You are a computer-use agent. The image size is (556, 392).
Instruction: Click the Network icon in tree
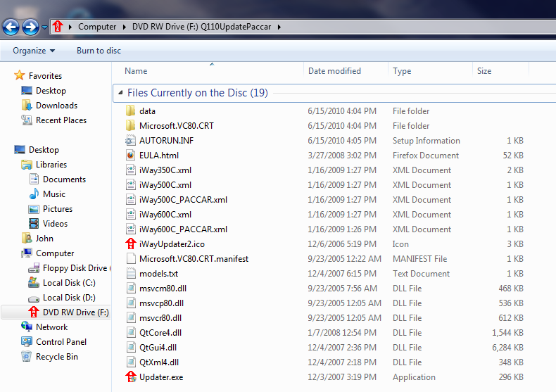[27, 327]
